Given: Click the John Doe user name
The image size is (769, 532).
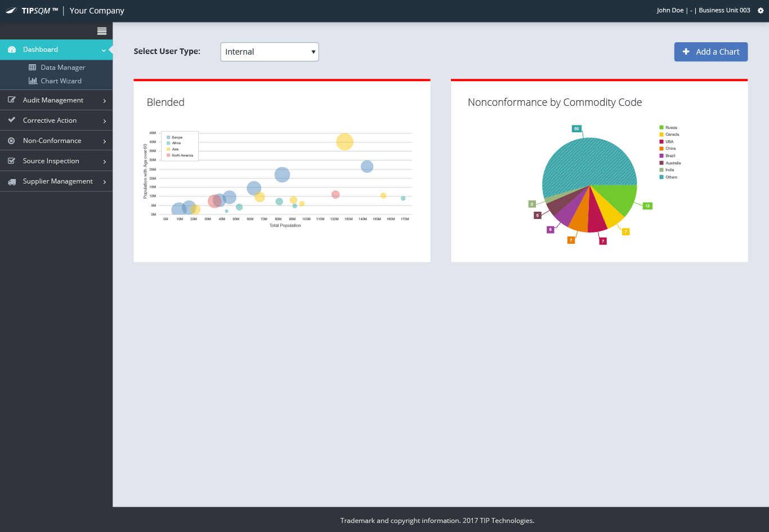Looking at the screenshot, I should [x=670, y=11].
